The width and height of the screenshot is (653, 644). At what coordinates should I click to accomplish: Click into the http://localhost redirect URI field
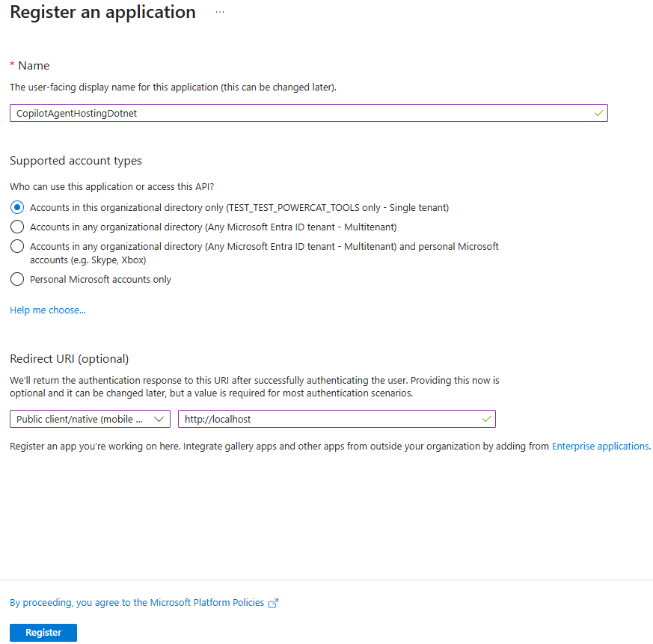329,419
